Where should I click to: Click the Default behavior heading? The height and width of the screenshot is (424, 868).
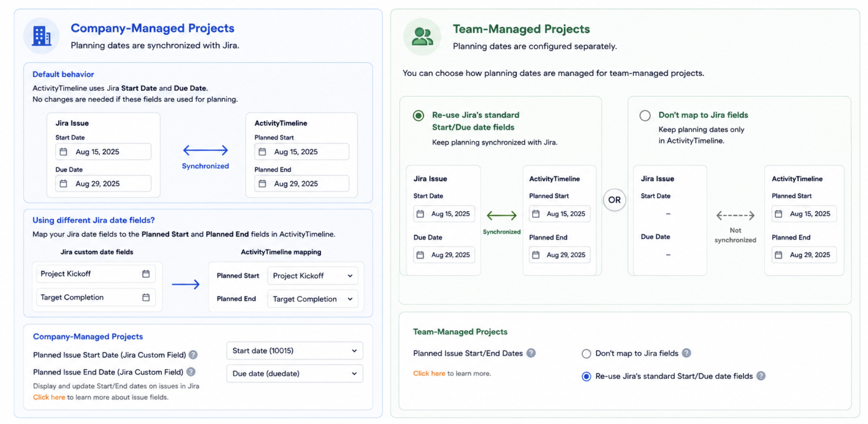point(63,74)
